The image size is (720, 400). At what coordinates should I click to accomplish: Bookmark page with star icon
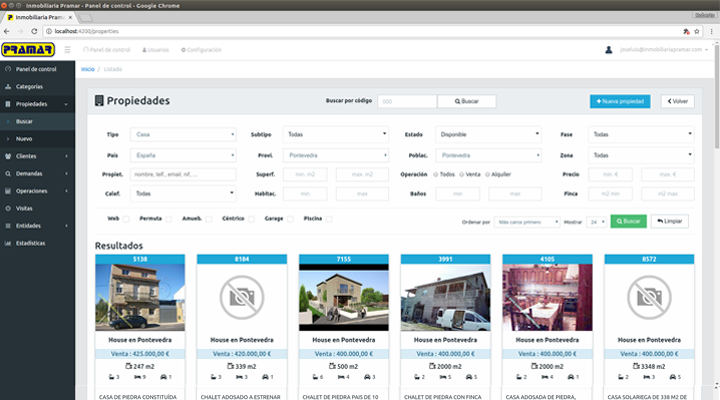pyautogui.click(x=697, y=31)
